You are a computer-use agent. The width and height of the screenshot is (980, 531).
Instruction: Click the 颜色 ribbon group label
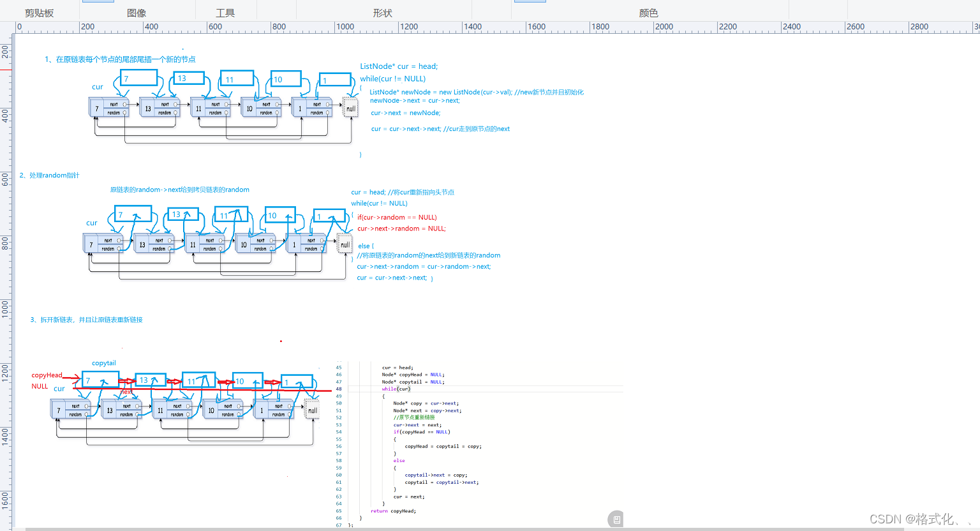[648, 13]
